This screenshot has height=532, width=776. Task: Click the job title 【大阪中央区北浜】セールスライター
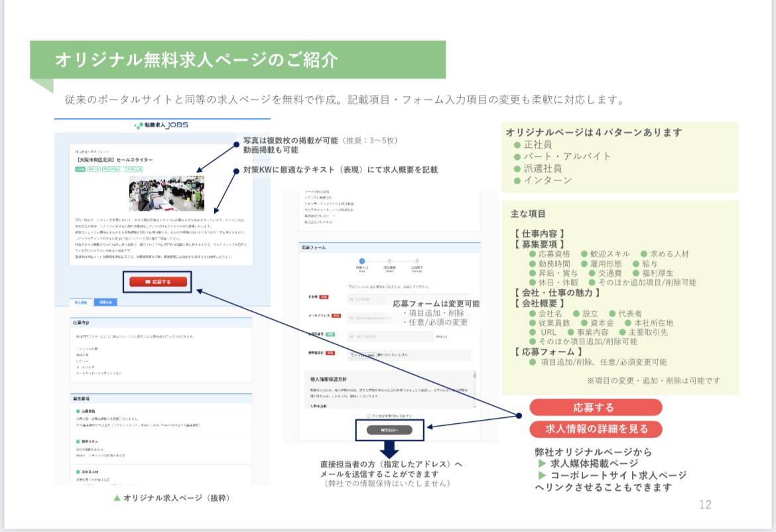point(114,160)
